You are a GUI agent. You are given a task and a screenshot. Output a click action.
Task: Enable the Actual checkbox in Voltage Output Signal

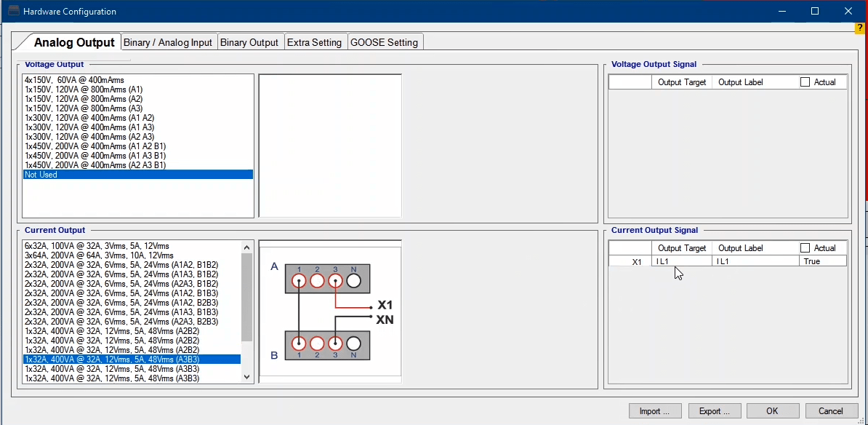(x=805, y=82)
